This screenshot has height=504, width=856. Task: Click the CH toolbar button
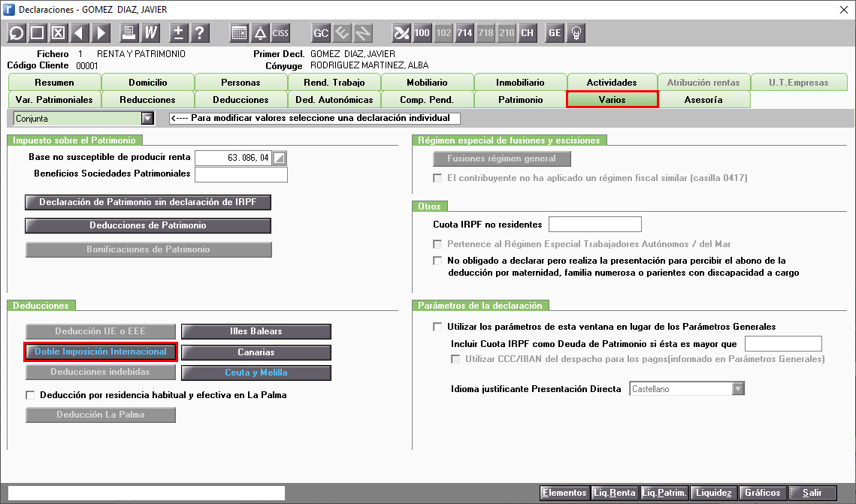click(528, 33)
